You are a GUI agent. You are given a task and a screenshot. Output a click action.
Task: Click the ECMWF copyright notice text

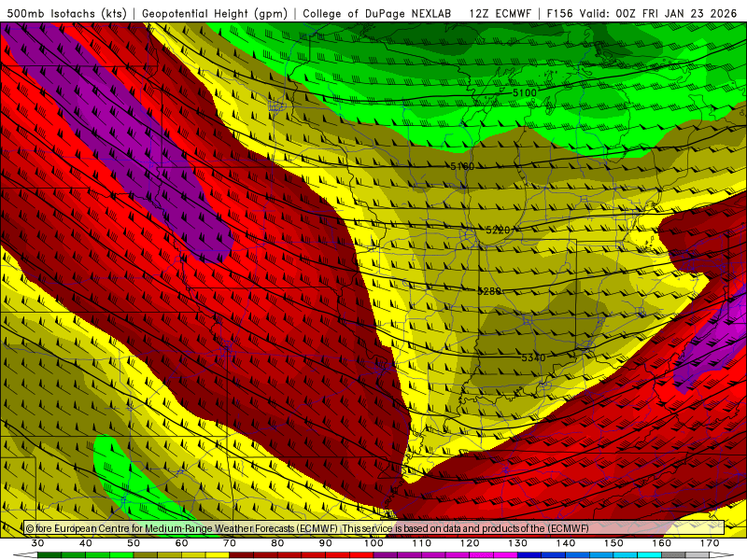[307, 528]
